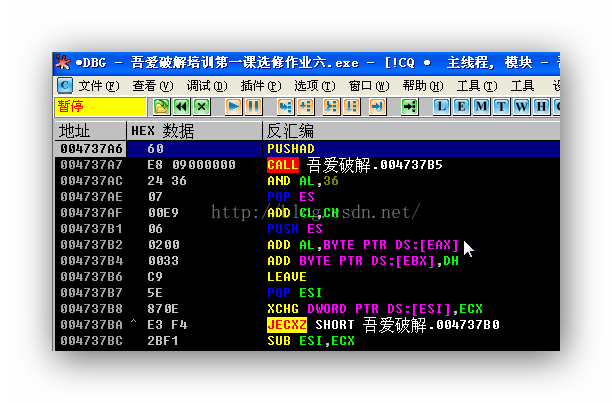Click the Execute Till Return icon

point(377,107)
